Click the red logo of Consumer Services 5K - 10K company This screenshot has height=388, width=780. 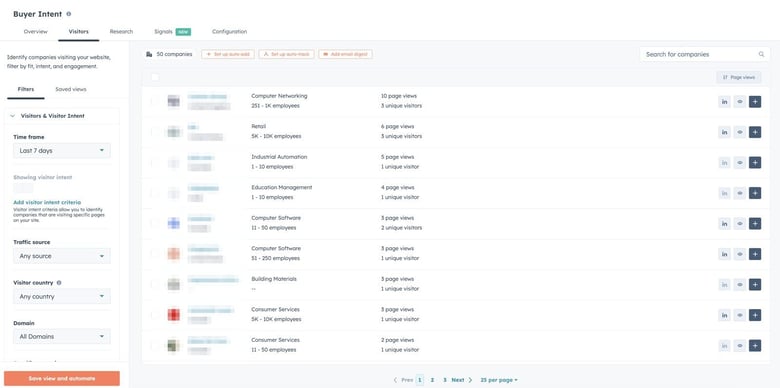pyautogui.click(x=174, y=315)
